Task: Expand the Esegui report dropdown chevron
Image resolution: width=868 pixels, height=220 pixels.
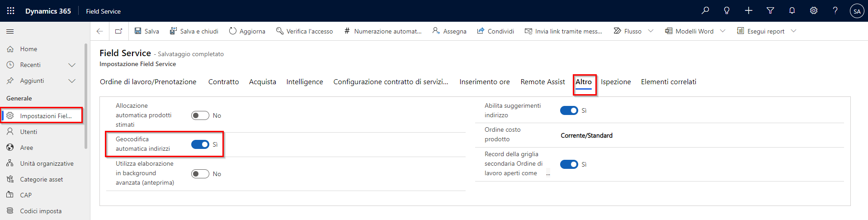Action: click(793, 31)
